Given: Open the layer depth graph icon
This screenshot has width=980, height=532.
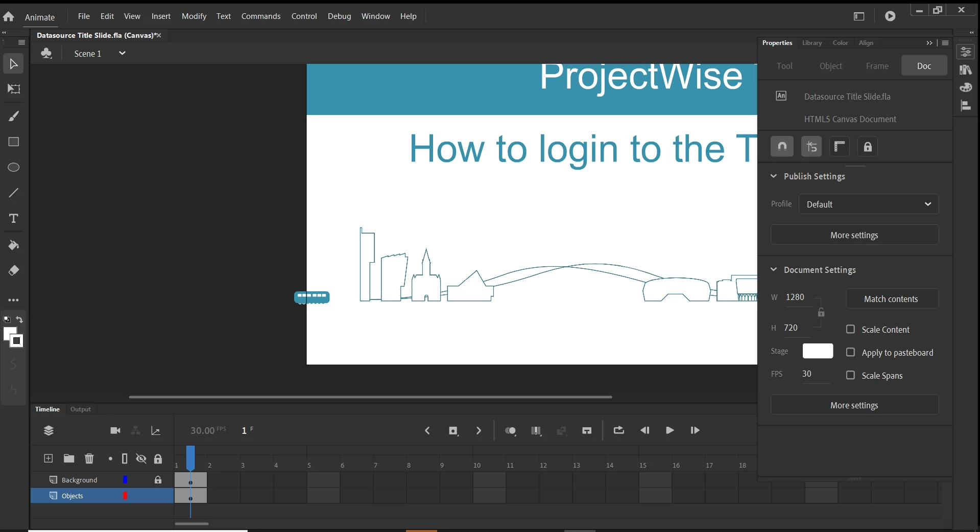Looking at the screenshot, I should pos(156,431).
